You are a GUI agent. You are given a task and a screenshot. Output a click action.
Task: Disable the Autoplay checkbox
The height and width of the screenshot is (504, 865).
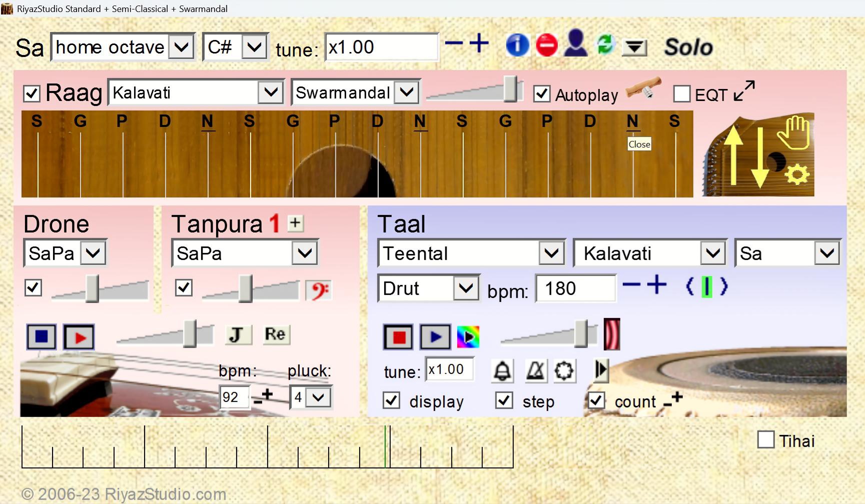[x=542, y=94]
